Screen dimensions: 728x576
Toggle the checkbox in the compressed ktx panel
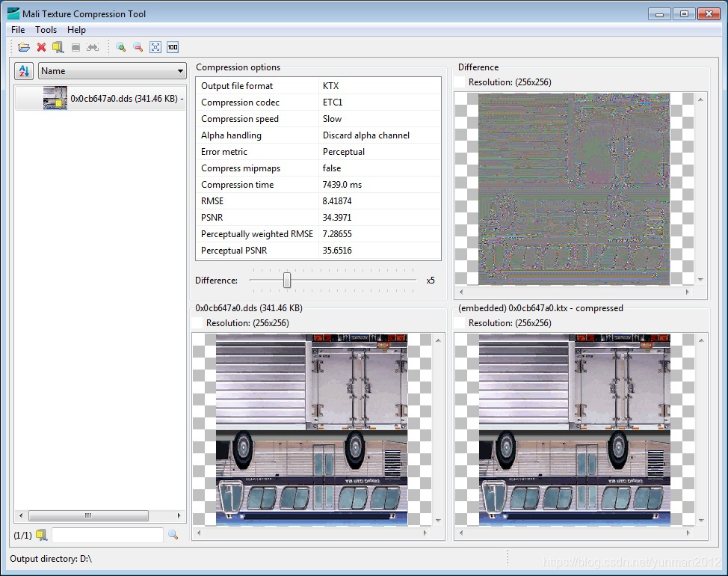point(460,323)
